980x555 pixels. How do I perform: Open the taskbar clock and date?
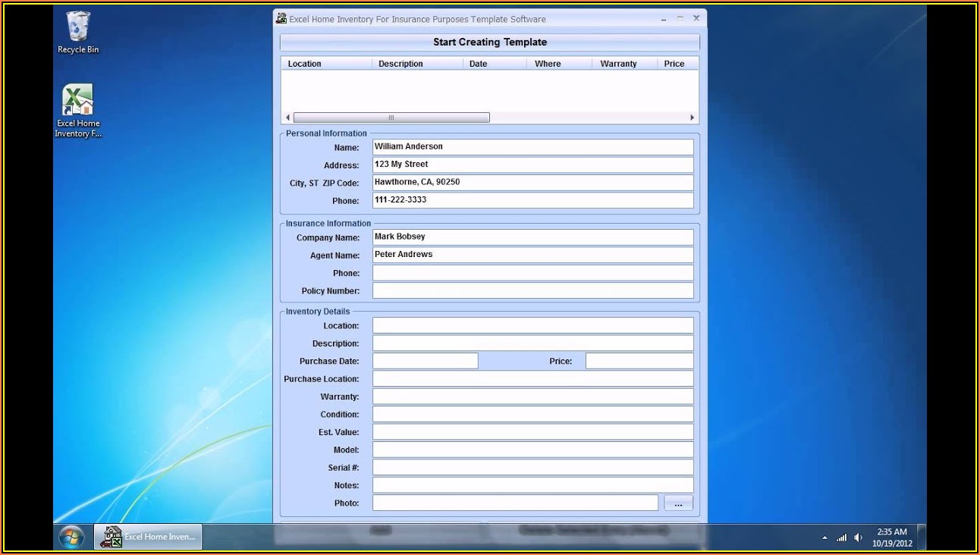(x=892, y=538)
